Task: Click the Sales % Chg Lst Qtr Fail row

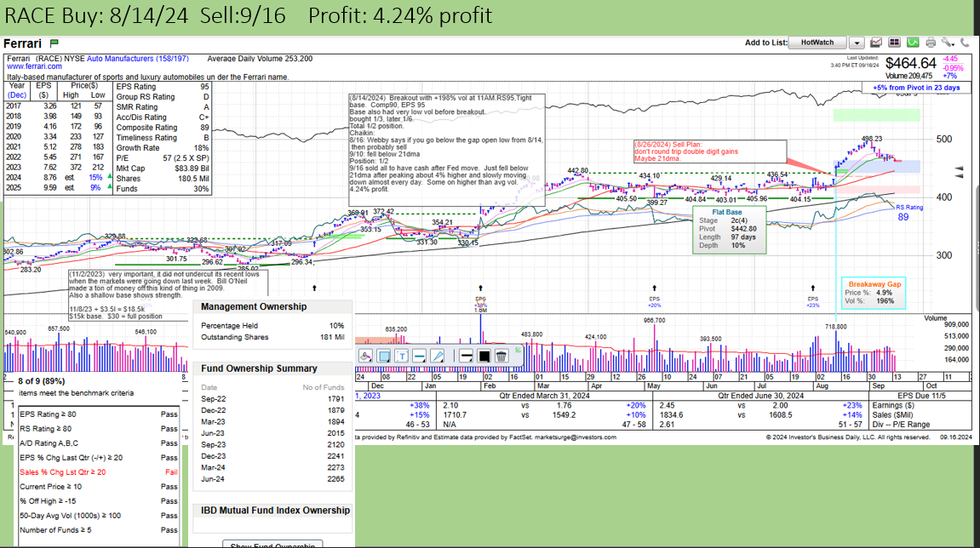Action: pyautogui.click(x=99, y=472)
